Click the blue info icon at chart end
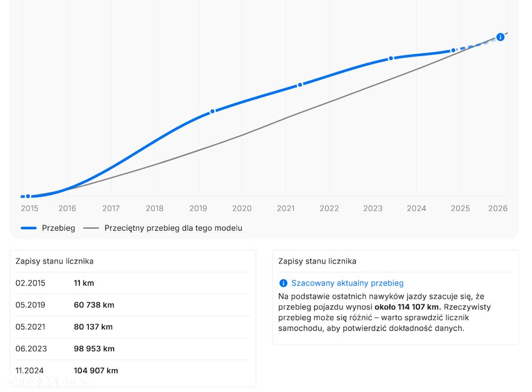532x392 pixels. coord(500,37)
